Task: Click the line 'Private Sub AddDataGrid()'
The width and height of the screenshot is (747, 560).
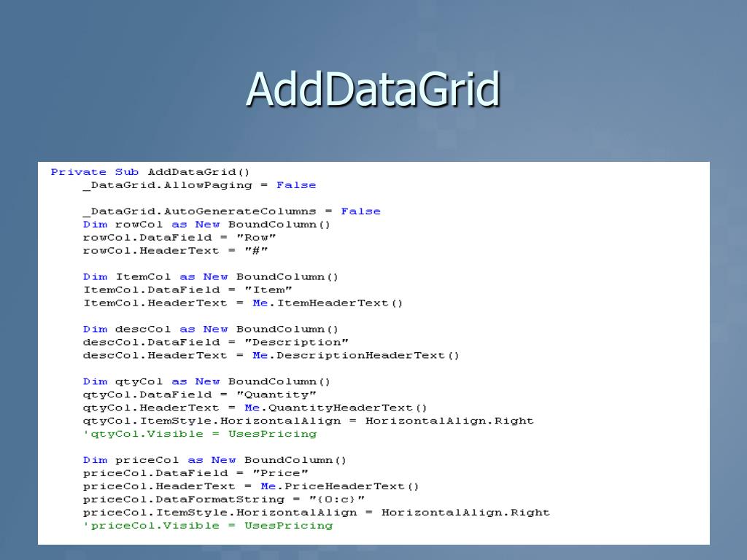Action: 150,172
